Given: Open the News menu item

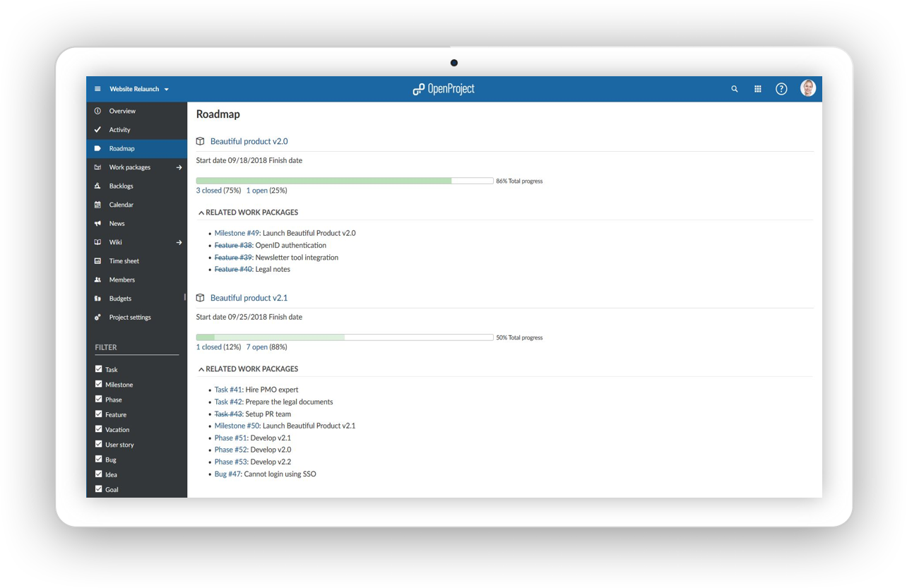Looking at the screenshot, I should tap(136, 224).
